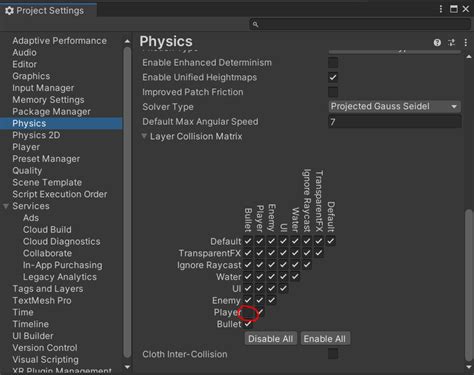Click Enable All button
The image size is (474, 375).
pyautogui.click(x=325, y=339)
